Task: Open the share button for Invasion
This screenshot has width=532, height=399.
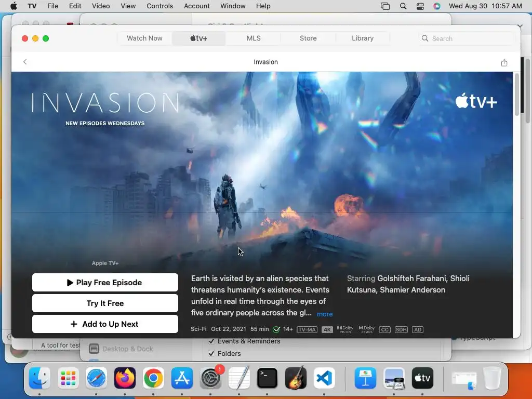Action: tap(504, 62)
